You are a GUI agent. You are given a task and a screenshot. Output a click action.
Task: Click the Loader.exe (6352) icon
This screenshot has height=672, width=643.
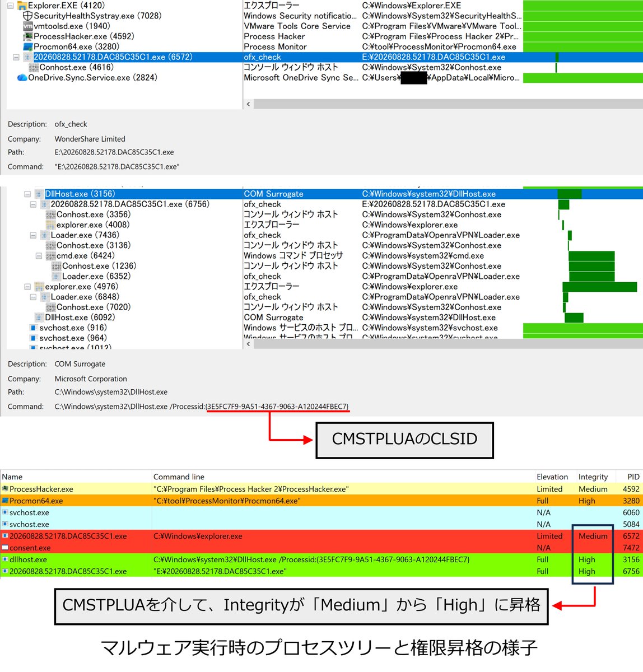pos(56,277)
